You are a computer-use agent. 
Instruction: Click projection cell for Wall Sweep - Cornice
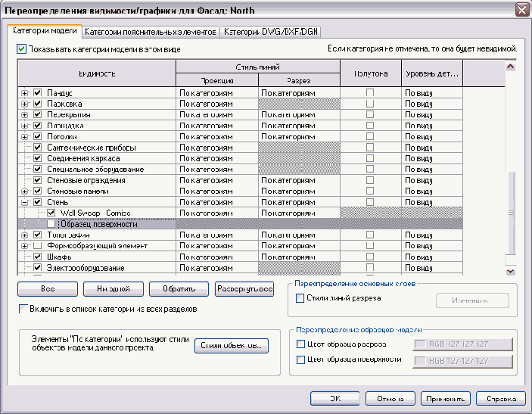216,213
